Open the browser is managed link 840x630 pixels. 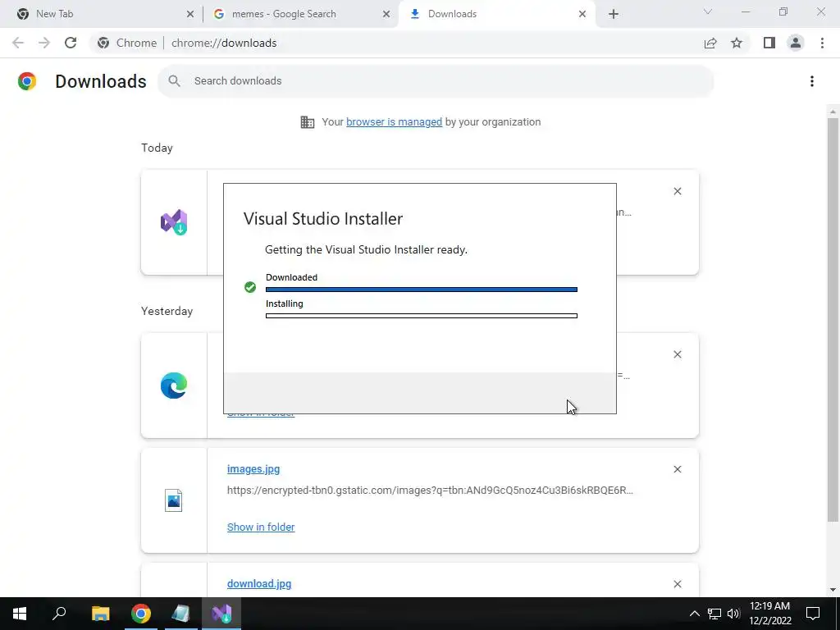(x=394, y=122)
